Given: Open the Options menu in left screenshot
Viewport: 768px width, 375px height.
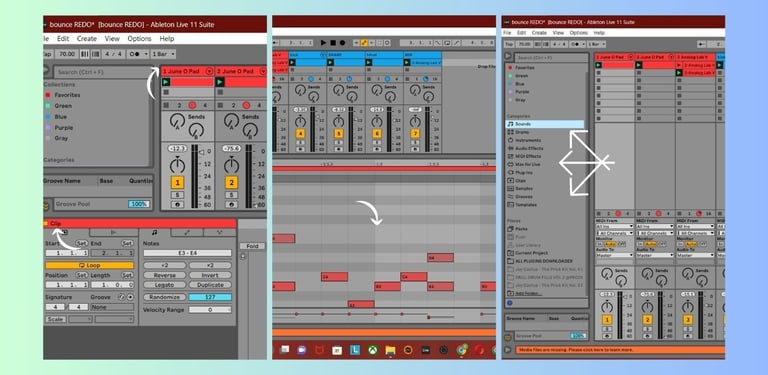Looking at the screenshot, I should (x=139, y=39).
